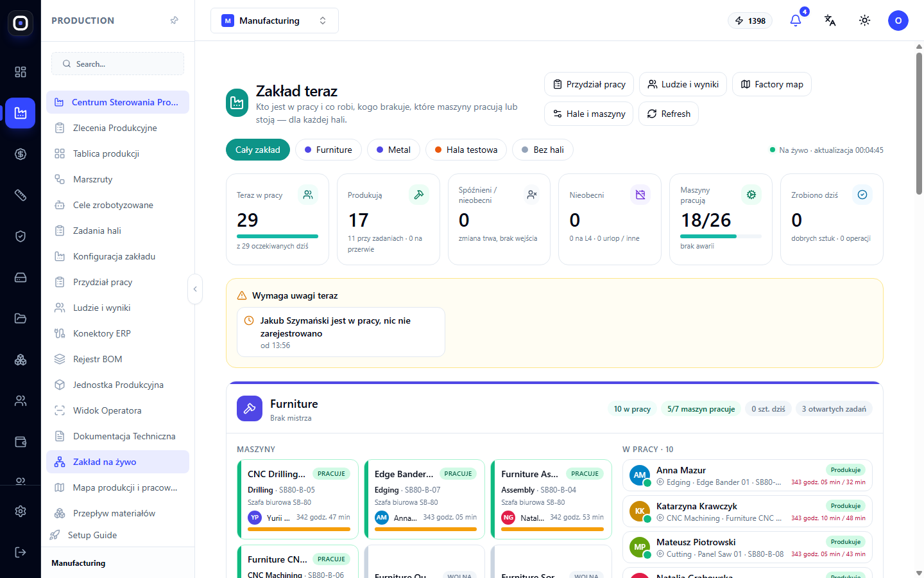Open the CNC Drilling machine card
Screen dimensions: 924x578
298,499
